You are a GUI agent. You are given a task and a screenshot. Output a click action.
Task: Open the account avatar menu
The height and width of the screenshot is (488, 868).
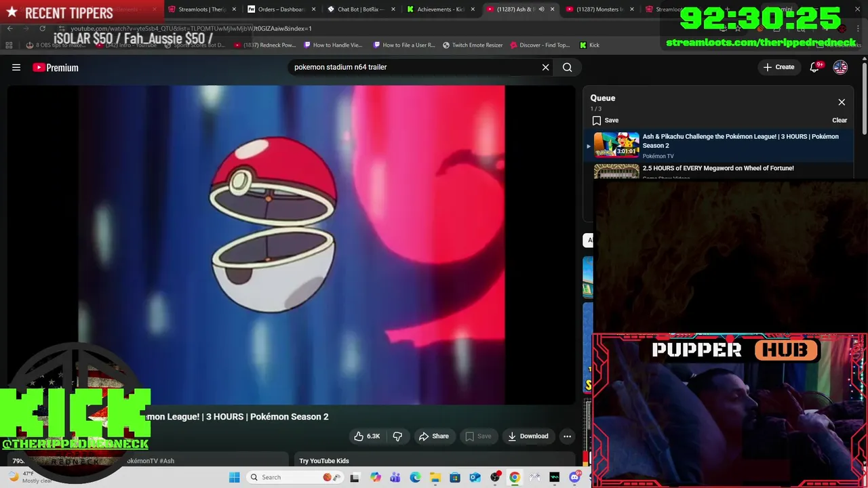[x=840, y=67]
